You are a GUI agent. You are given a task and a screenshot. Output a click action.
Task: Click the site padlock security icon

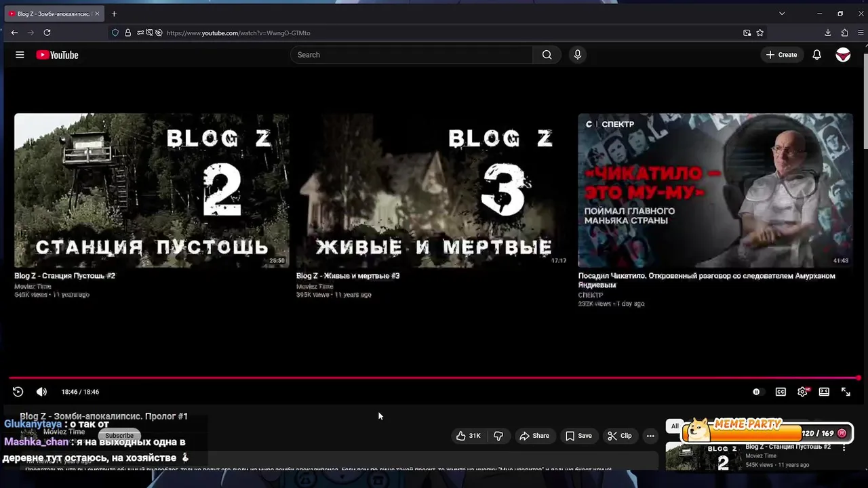coord(127,33)
